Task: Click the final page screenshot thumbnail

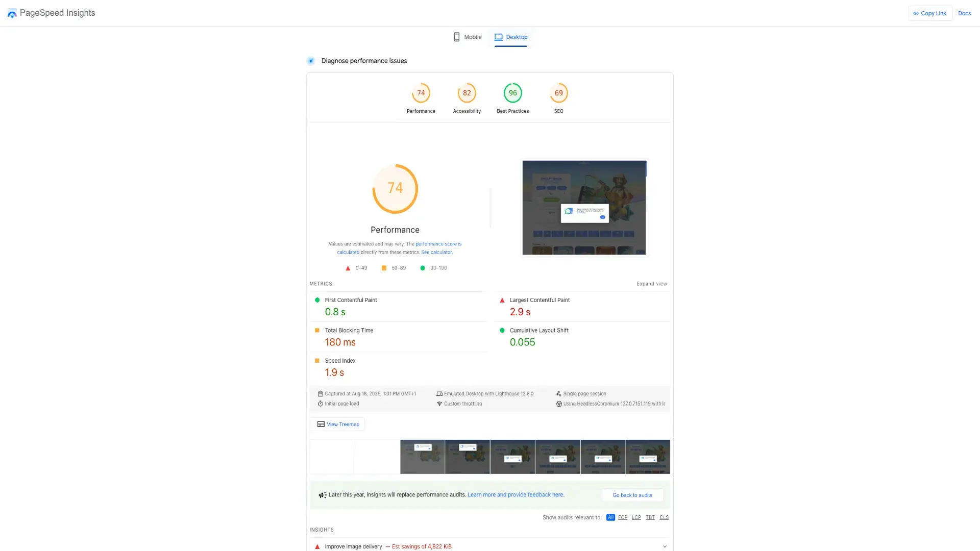Action: tap(584, 208)
